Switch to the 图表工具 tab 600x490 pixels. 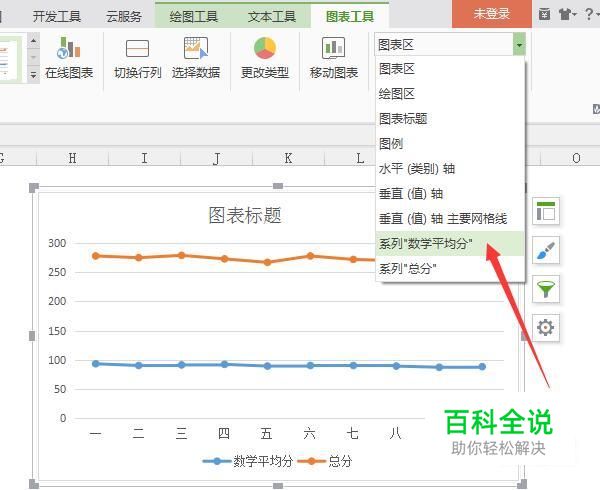click(x=350, y=16)
